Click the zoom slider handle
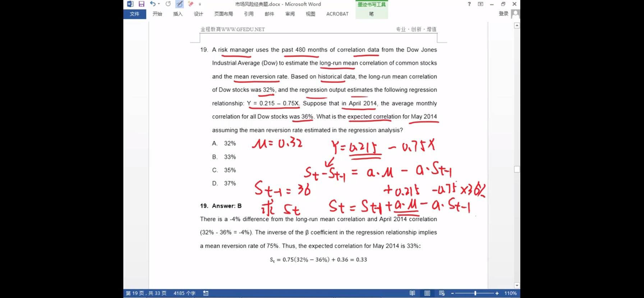 pyautogui.click(x=475, y=293)
